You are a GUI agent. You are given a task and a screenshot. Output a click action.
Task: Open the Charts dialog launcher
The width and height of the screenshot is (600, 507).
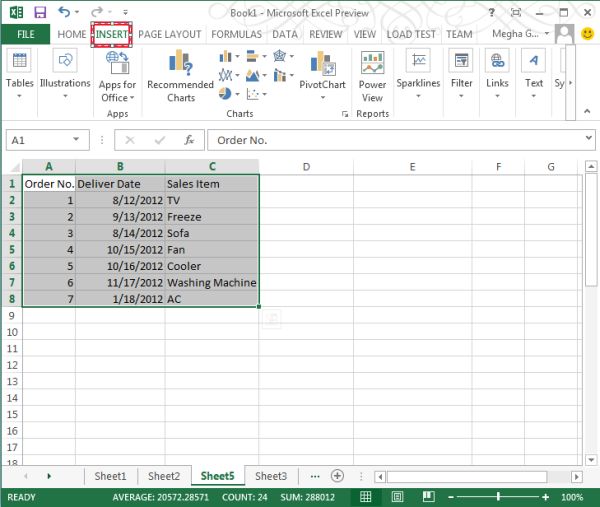(345, 114)
